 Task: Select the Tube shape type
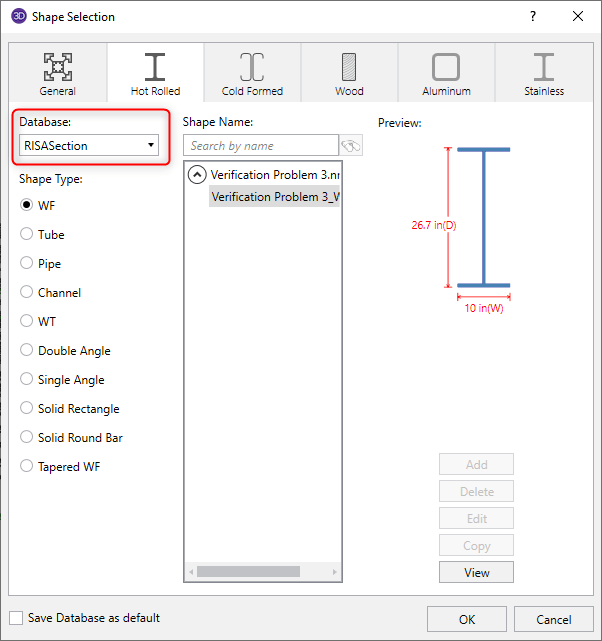point(27,235)
